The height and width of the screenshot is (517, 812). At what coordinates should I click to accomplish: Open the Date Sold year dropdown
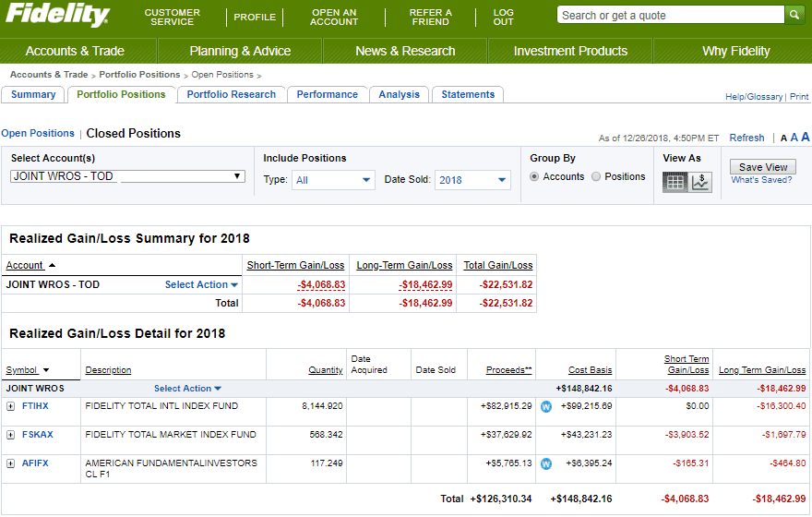coord(472,180)
